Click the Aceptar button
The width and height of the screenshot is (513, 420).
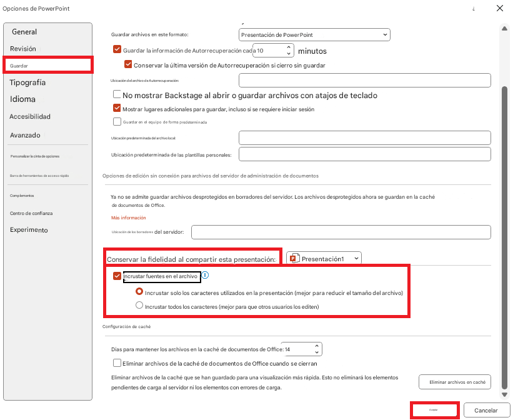434,410
